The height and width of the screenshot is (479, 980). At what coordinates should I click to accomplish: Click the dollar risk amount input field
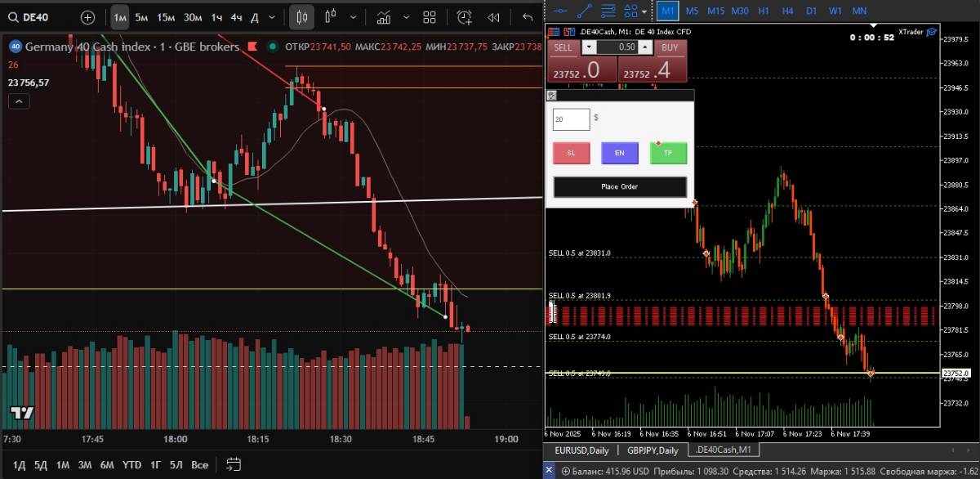571,119
